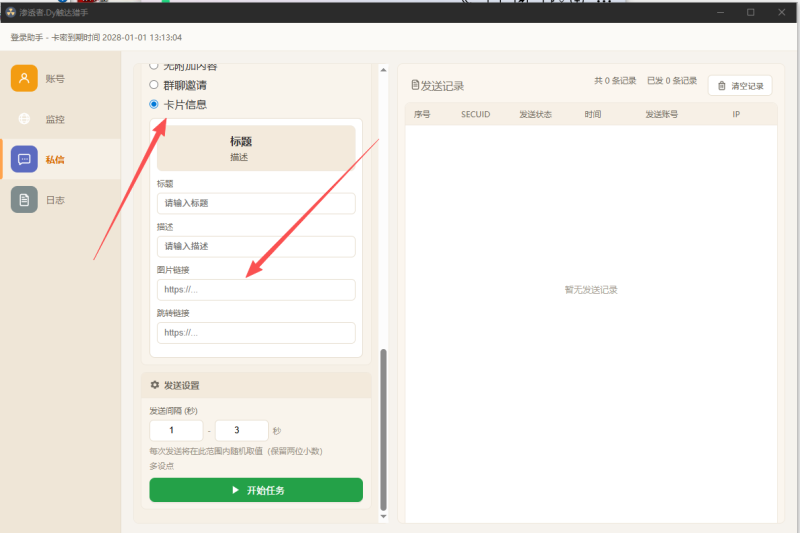Open the 账号 account section icon
The image size is (800, 533).
24,78
